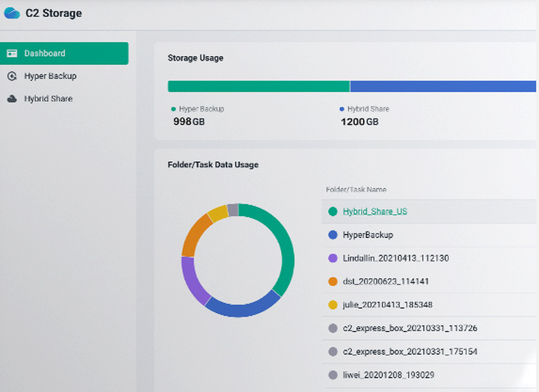Click green color dot beside Hybrid_Share_US
Viewport: 539px width, 392px height.
pyautogui.click(x=333, y=211)
